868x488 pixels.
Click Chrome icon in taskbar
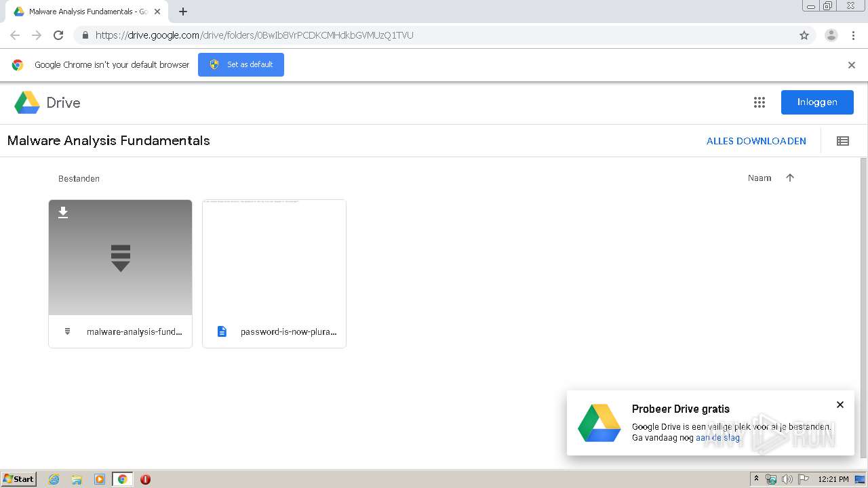122,479
